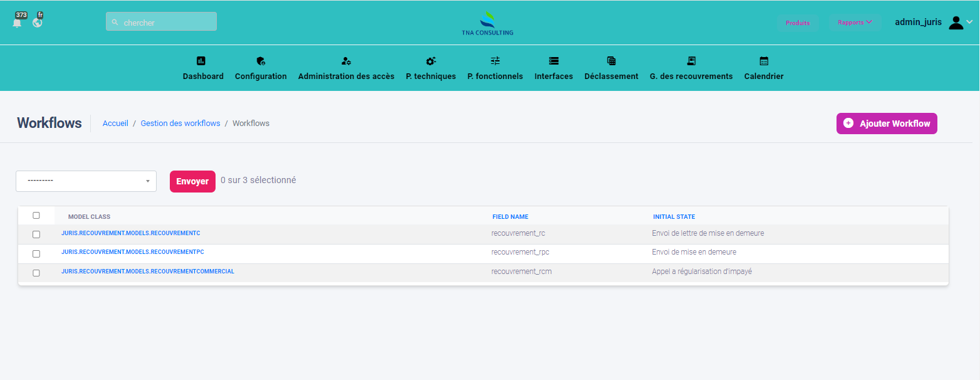Screen dimensions: 980x380
Task: Open the Dashboard chart icon
Action: (201, 61)
